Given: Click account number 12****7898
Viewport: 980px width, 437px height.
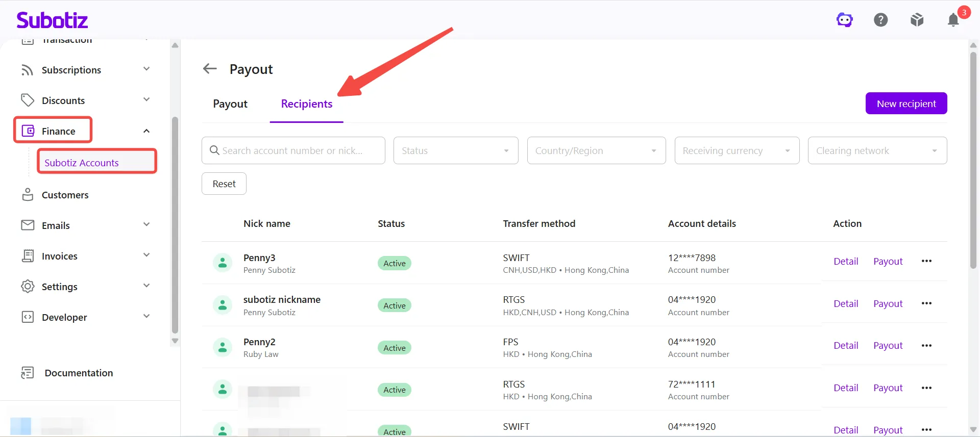Looking at the screenshot, I should tap(692, 258).
